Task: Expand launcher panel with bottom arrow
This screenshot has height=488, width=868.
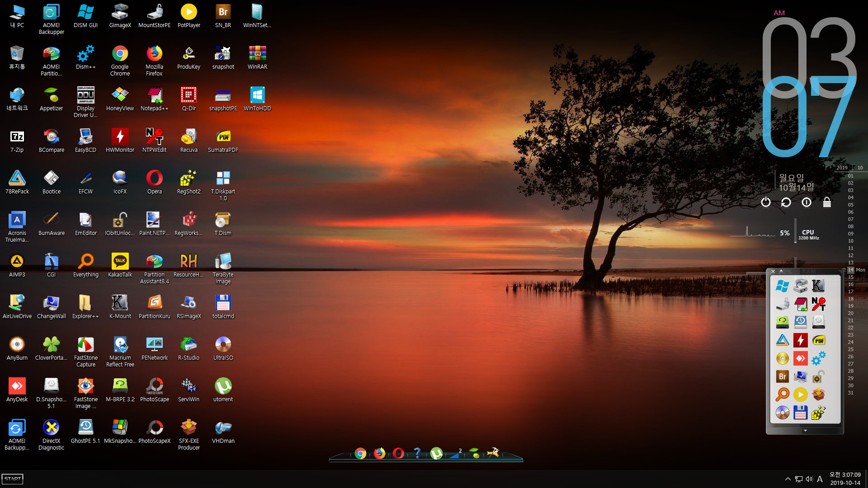Action: coord(805,431)
